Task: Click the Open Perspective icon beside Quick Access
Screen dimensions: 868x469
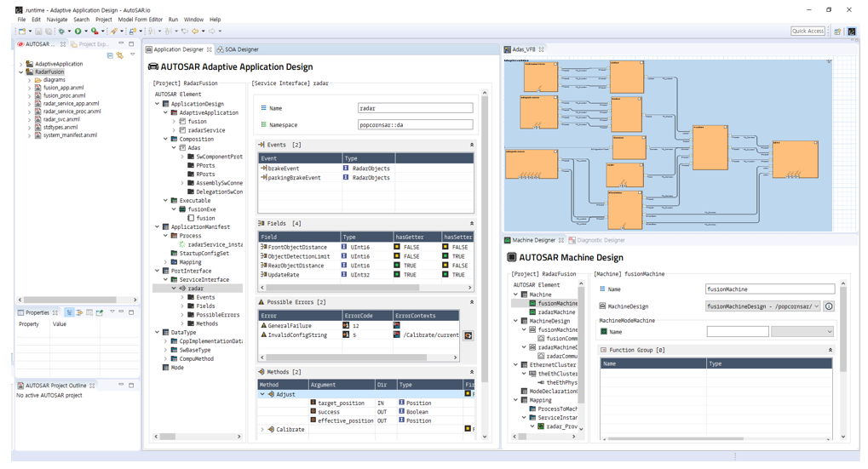Action: [837, 31]
